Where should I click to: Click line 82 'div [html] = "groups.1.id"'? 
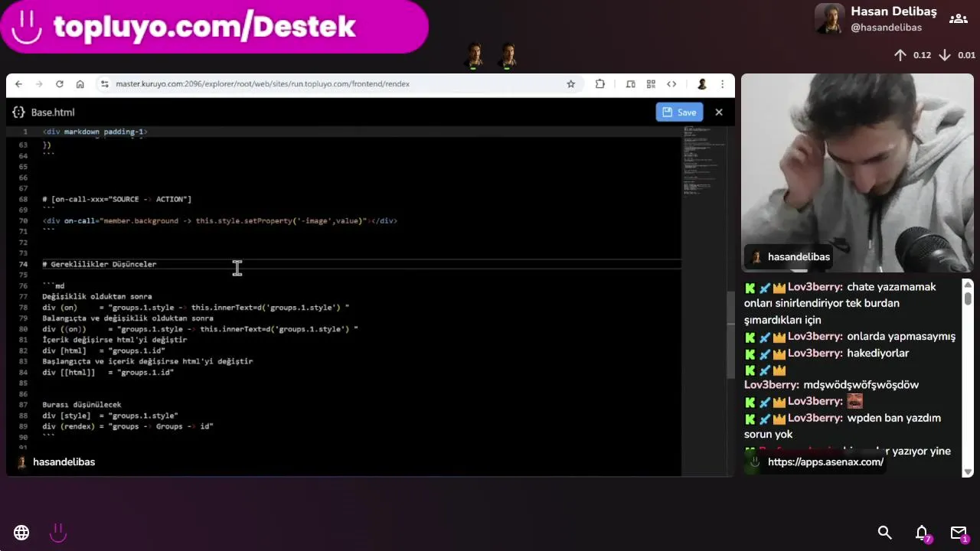click(103, 350)
